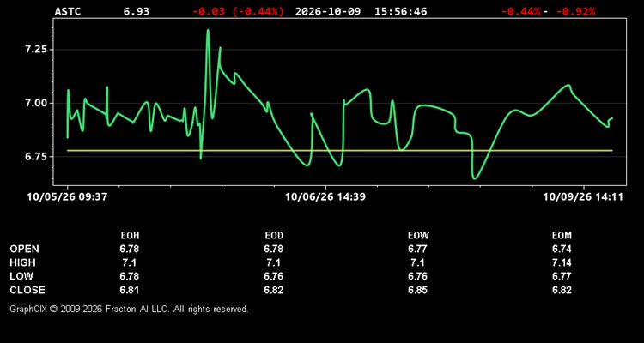Click the yellow horizontal reference line
The image size is (644, 343).
pos(340,151)
